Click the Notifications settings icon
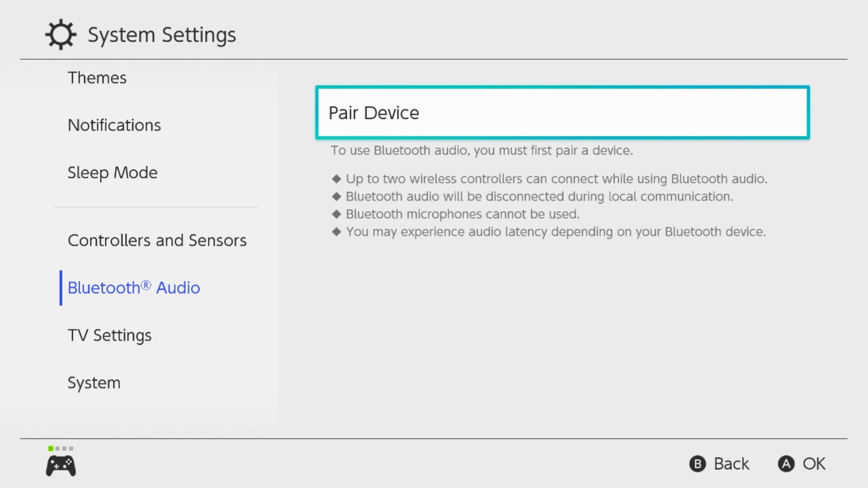Image resolution: width=868 pixels, height=488 pixels. point(113,125)
